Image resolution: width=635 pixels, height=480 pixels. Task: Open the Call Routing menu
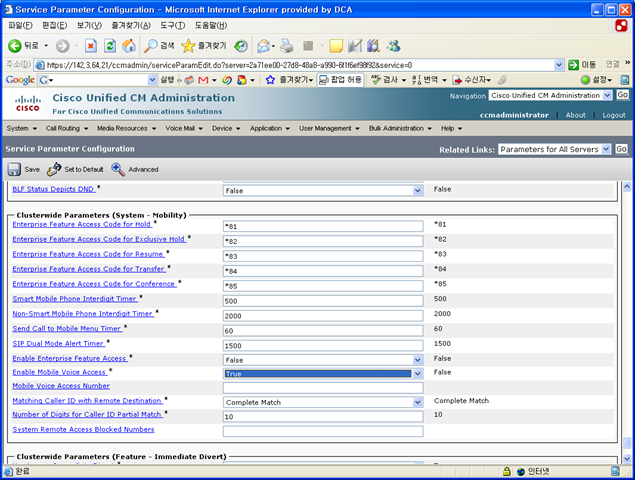67,128
